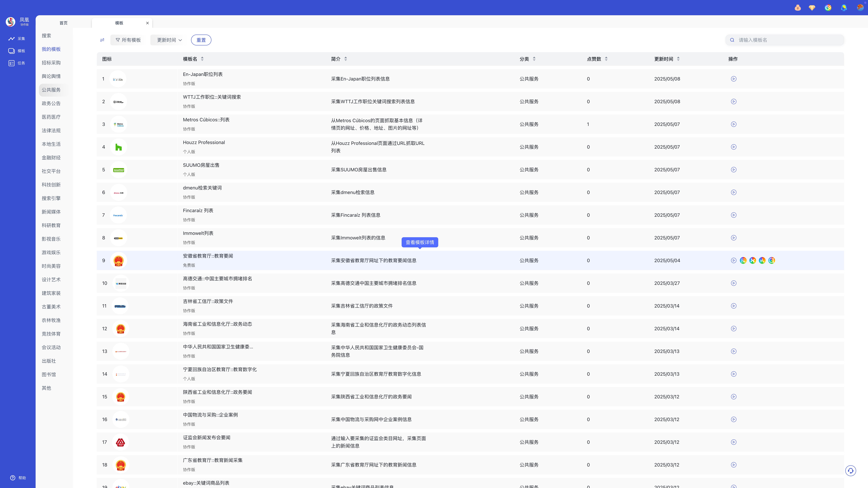Click 采集中国物流与采购网中企业案例信息 description
This screenshot has width=868, height=488.
click(x=371, y=420)
